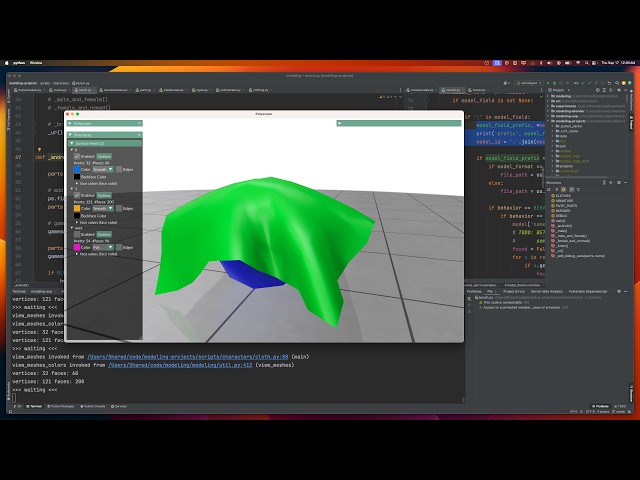Open the util.py:412 link in terminal
The height and width of the screenshot is (480, 640).
click(180, 365)
